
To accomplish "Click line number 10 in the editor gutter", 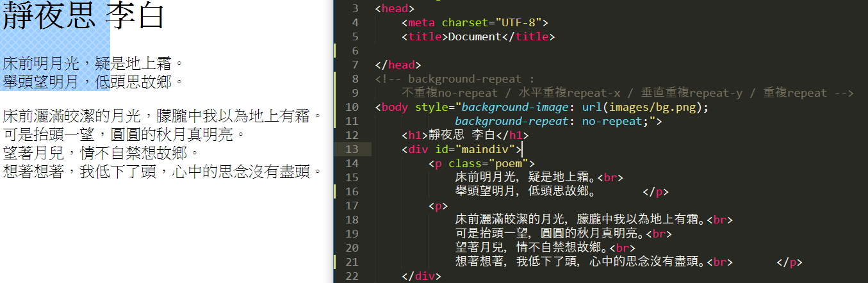I will [352, 107].
